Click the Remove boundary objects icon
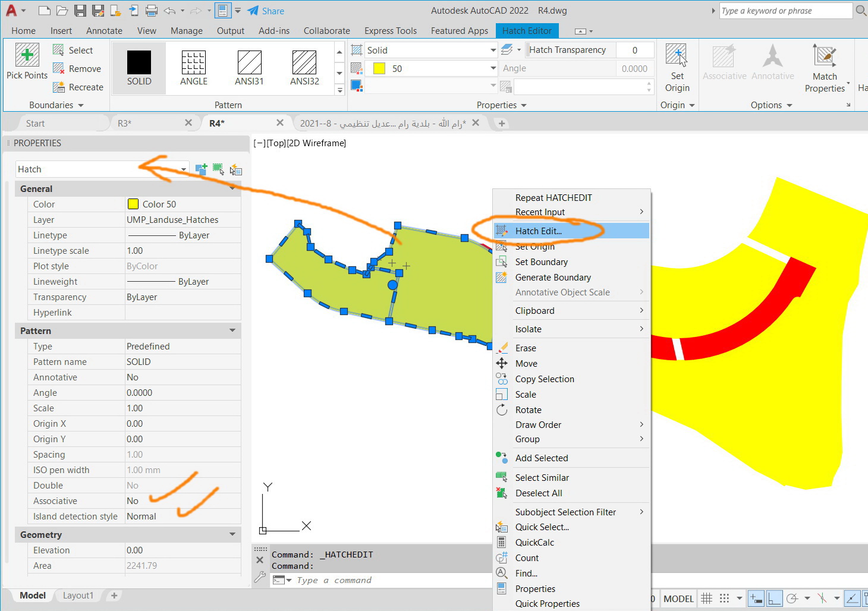Viewport: 868px width, 611px height. pyautogui.click(x=58, y=68)
